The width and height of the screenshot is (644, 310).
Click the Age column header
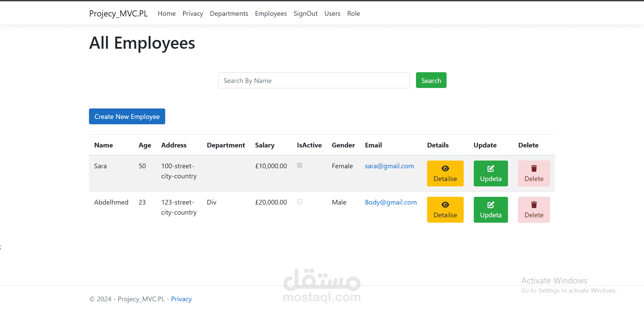coord(145,145)
